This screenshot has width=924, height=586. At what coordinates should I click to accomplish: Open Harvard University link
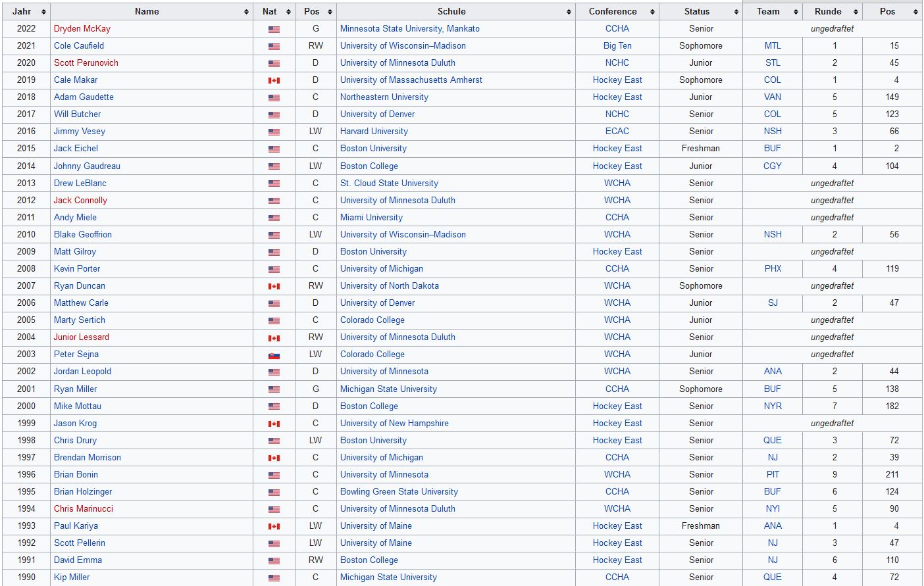point(374,132)
